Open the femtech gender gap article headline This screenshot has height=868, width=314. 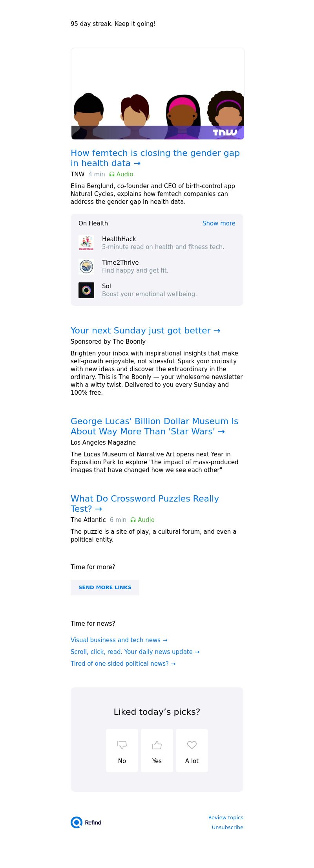(x=155, y=158)
